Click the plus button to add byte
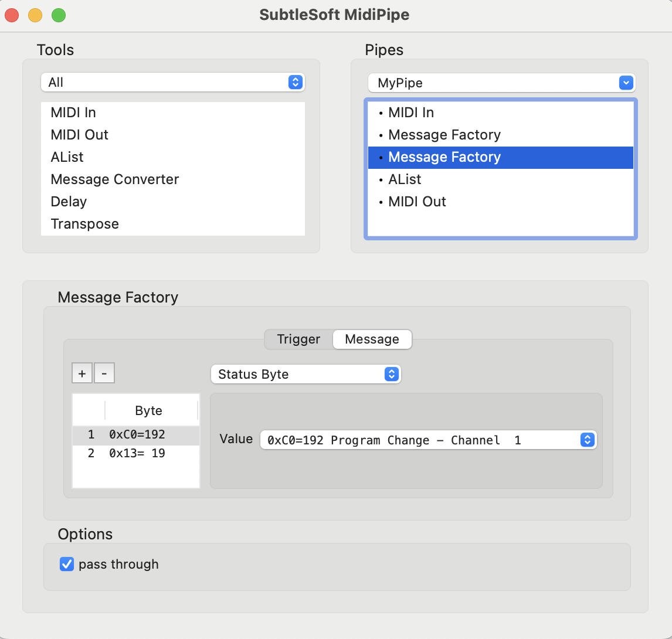Image resolution: width=672 pixels, height=639 pixels. point(82,373)
